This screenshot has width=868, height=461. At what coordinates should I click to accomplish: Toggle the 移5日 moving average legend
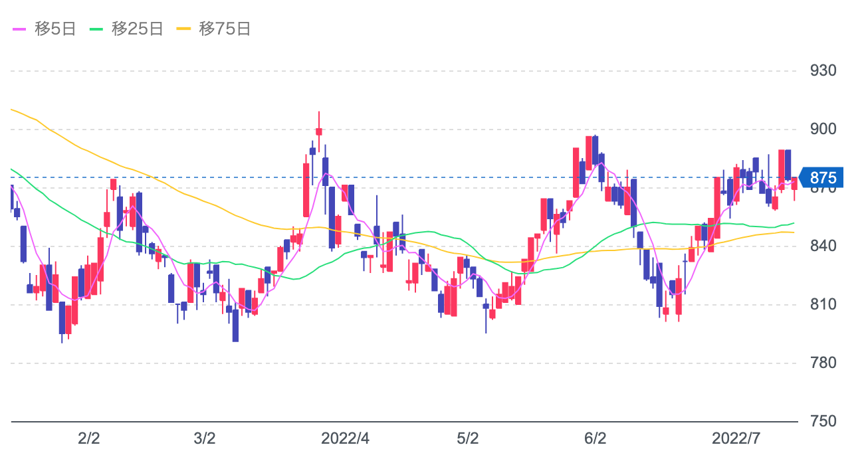point(44,29)
